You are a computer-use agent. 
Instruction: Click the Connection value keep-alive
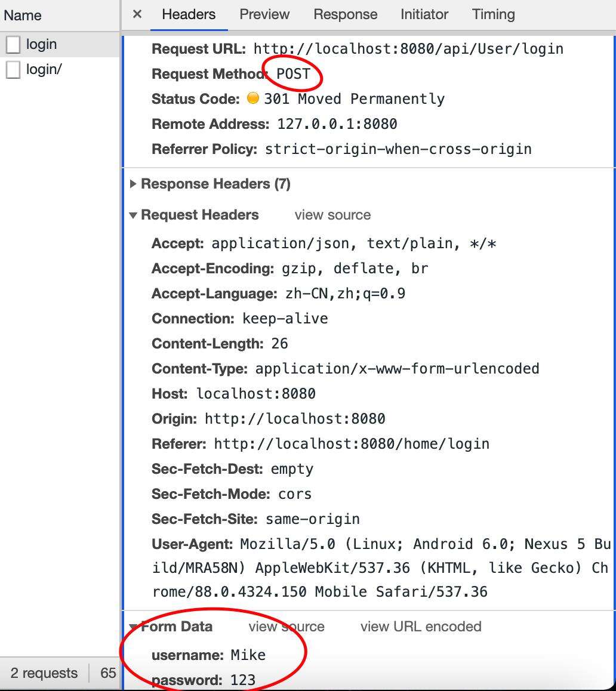285,319
